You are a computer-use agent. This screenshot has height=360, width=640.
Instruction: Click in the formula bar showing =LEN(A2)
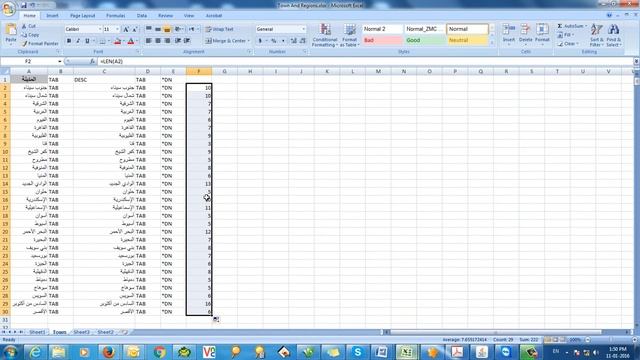365,61
